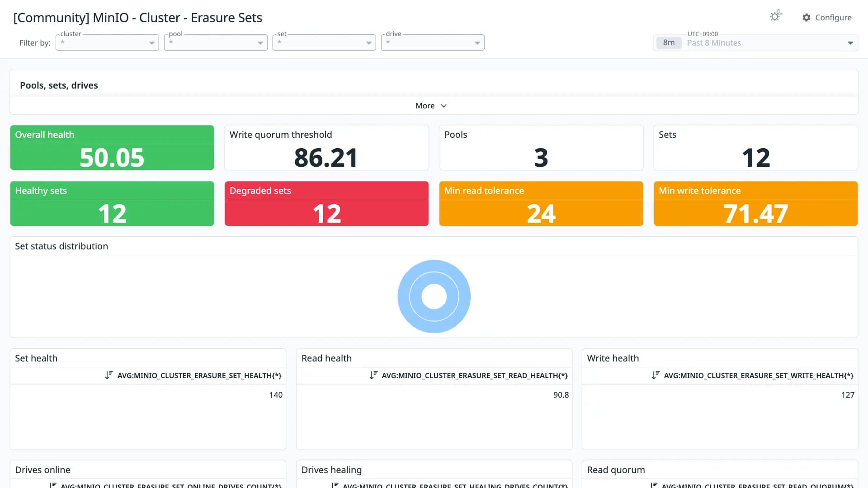This screenshot has width=868, height=488.
Task: Click the sort icon in Drives online widget
Action: pyautogui.click(x=53, y=485)
